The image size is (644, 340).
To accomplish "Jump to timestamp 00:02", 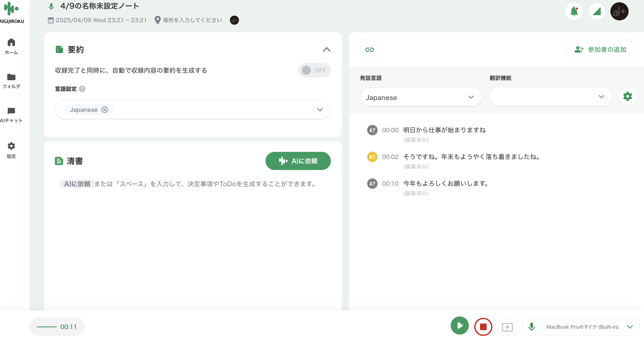I will [x=390, y=157].
